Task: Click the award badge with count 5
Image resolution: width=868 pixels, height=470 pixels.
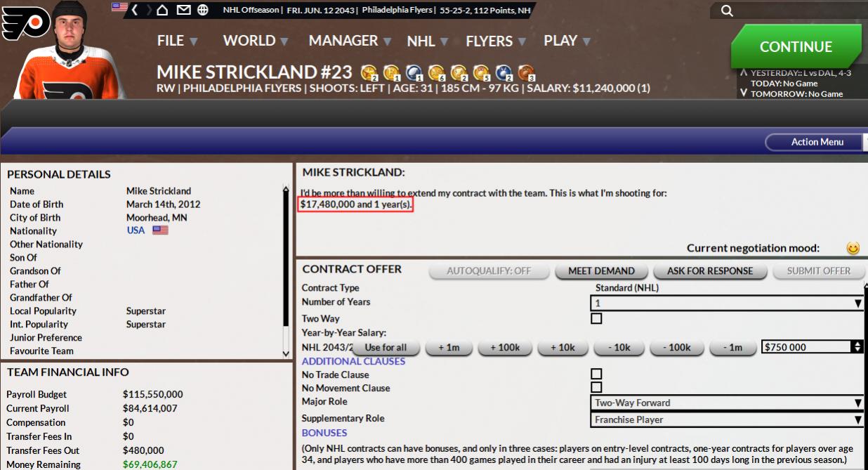Action: (482, 72)
